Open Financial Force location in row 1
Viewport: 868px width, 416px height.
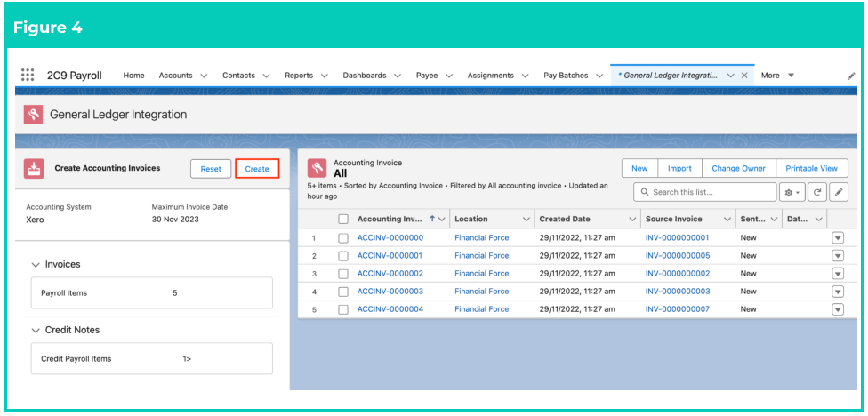pos(482,238)
